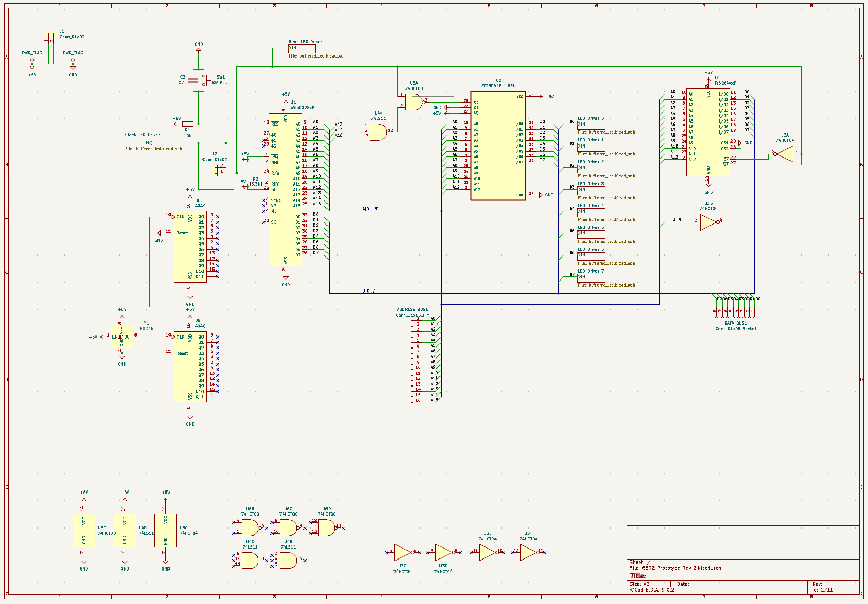868x604 pixels.
Task: Click the U3A 74HCT04 inverter symbol
Action: (785, 154)
